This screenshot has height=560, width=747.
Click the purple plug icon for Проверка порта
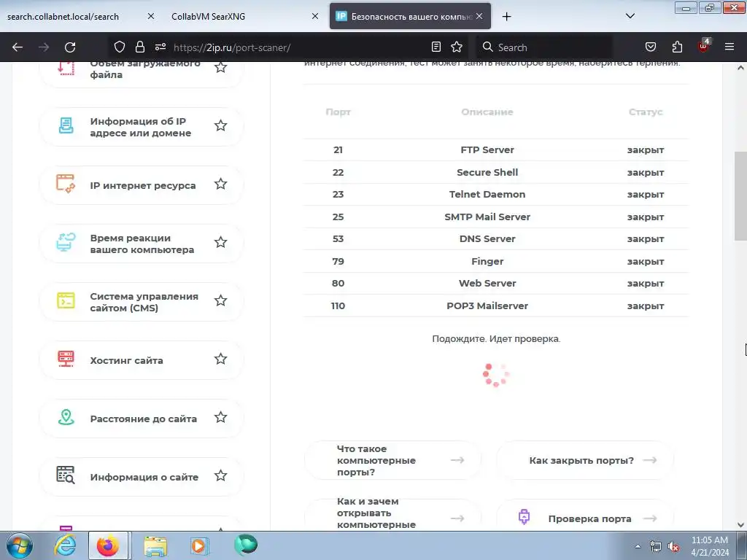pyautogui.click(x=524, y=517)
